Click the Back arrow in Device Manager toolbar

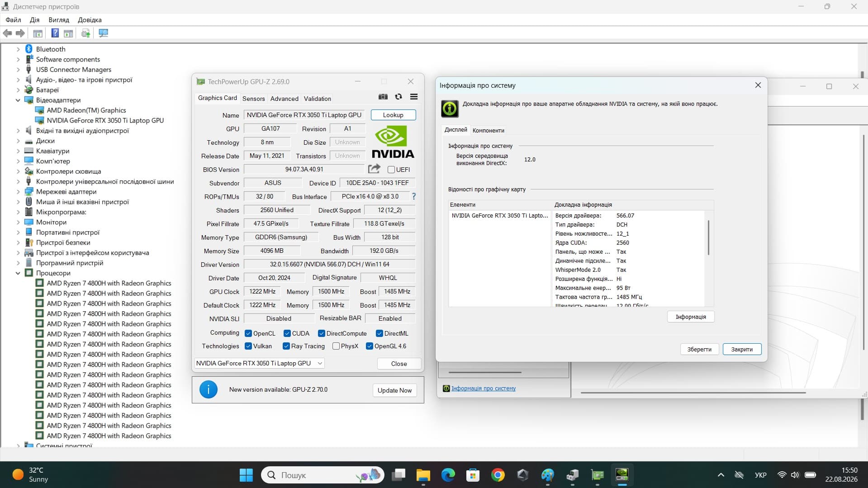(x=7, y=33)
